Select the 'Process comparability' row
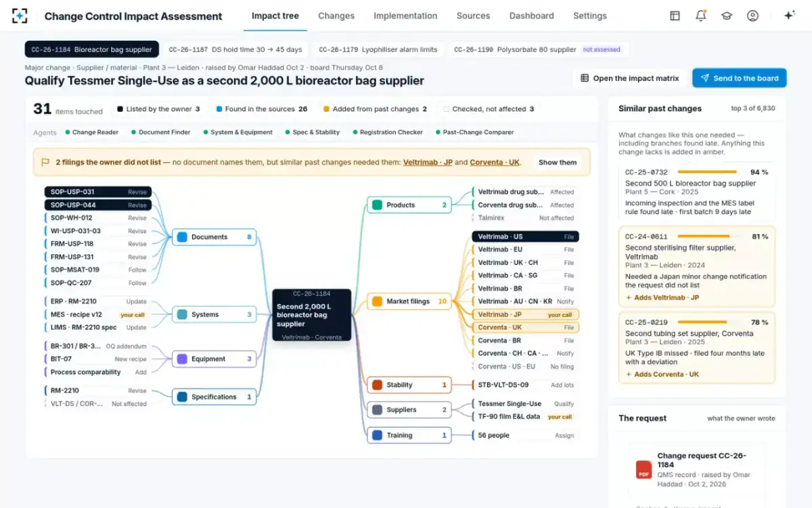 [98, 372]
